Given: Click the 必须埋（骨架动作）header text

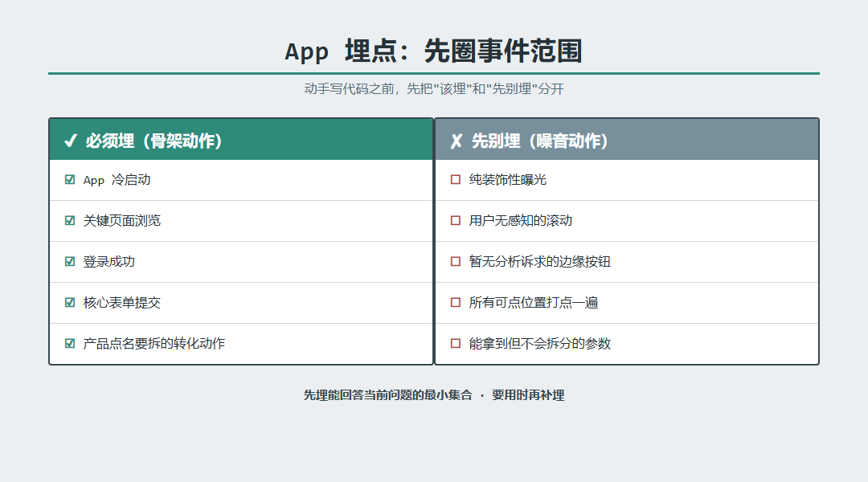Looking at the screenshot, I should [154, 141].
